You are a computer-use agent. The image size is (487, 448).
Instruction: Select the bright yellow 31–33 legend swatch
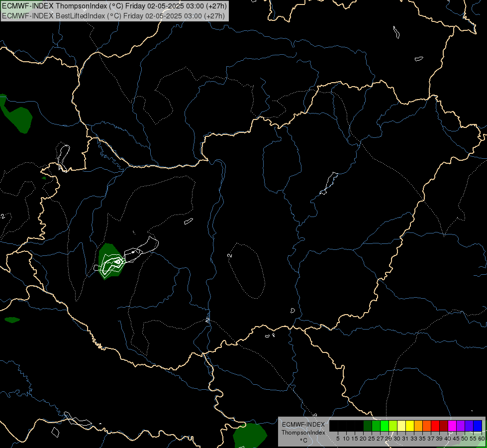pyautogui.click(x=410, y=426)
